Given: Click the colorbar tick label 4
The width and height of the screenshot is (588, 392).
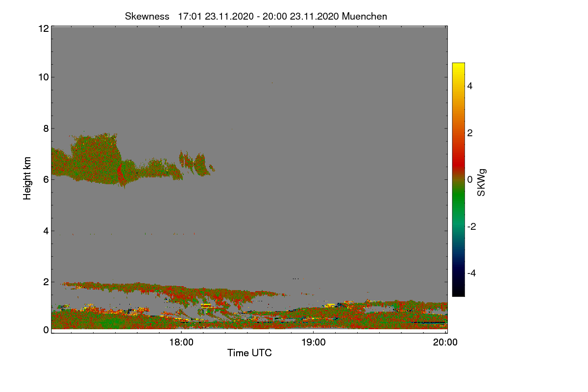Looking at the screenshot, I should coord(470,86).
